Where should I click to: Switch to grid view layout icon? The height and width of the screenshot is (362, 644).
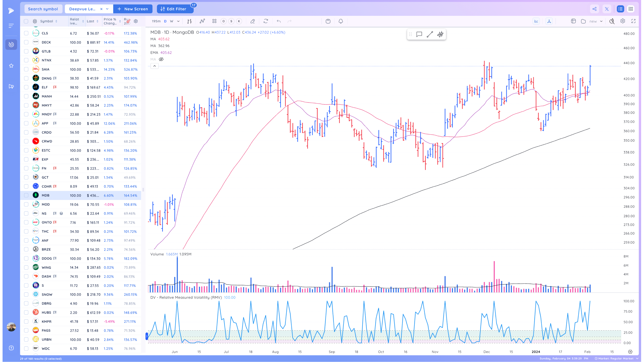pyautogui.click(x=631, y=9)
